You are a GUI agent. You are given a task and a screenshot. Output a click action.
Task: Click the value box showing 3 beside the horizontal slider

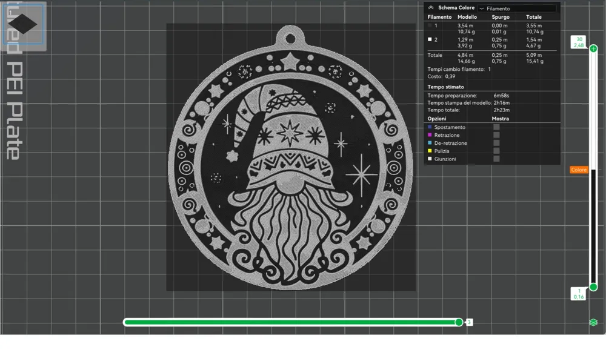coord(469,322)
